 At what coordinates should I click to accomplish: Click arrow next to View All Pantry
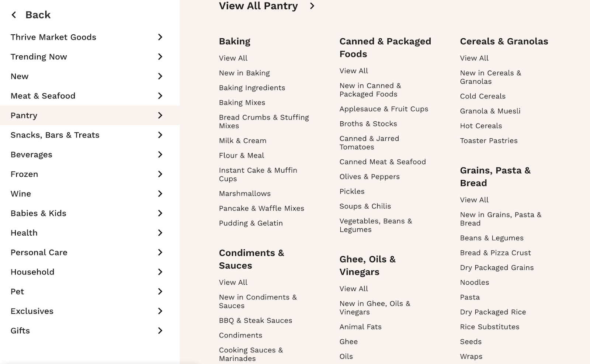point(312,6)
